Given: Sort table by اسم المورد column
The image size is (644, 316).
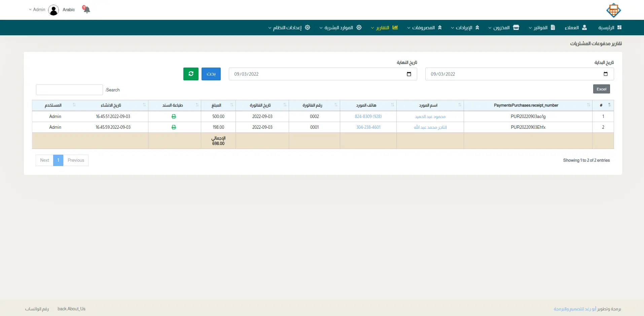Looking at the screenshot, I should [x=428, y=105].
